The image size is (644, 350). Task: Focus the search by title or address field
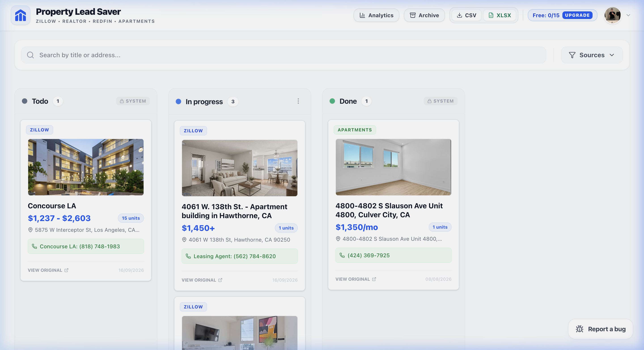[x=284, y=55]
